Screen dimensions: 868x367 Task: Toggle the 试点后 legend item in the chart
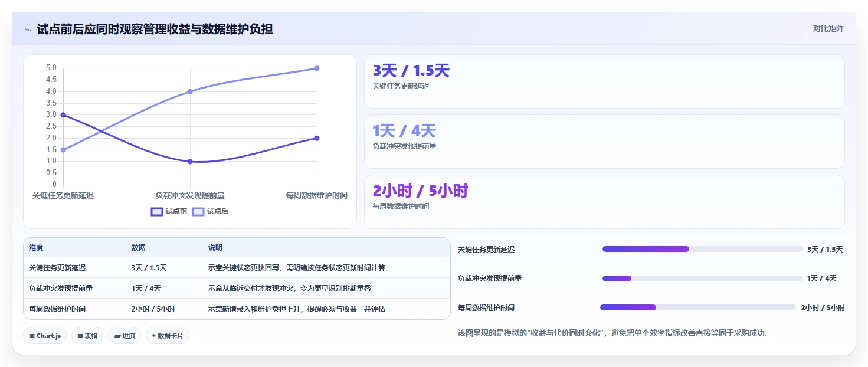[x=210, y=211]
